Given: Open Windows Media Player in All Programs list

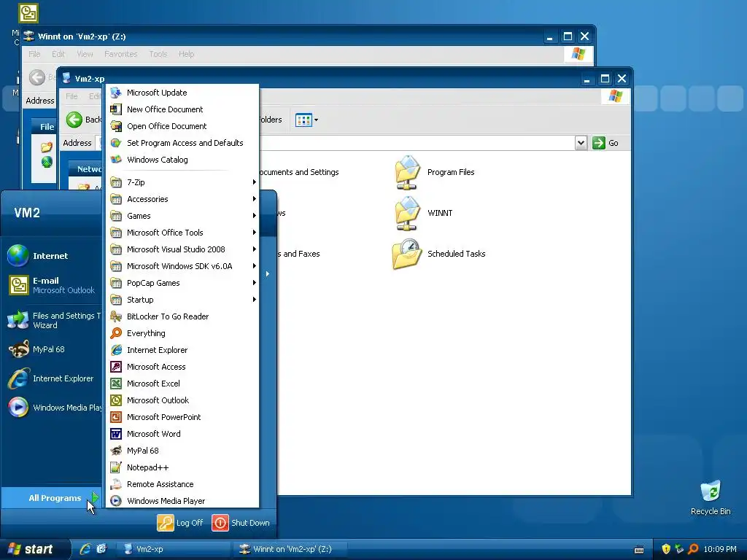Looking at the screenshot, I should click(x=182, y=500).
